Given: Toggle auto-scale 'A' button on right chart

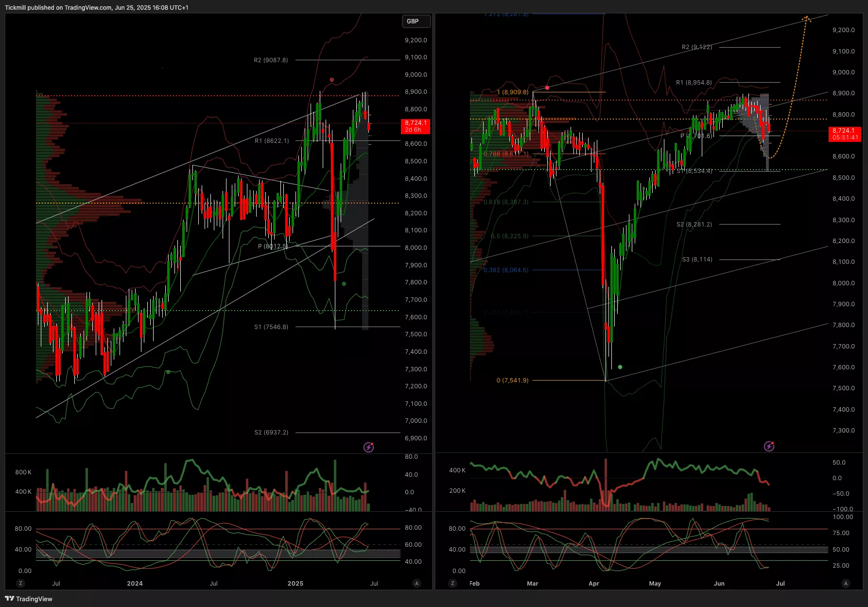Looking at the screenshot, I should pyautogui.click(x=846, y=583).
